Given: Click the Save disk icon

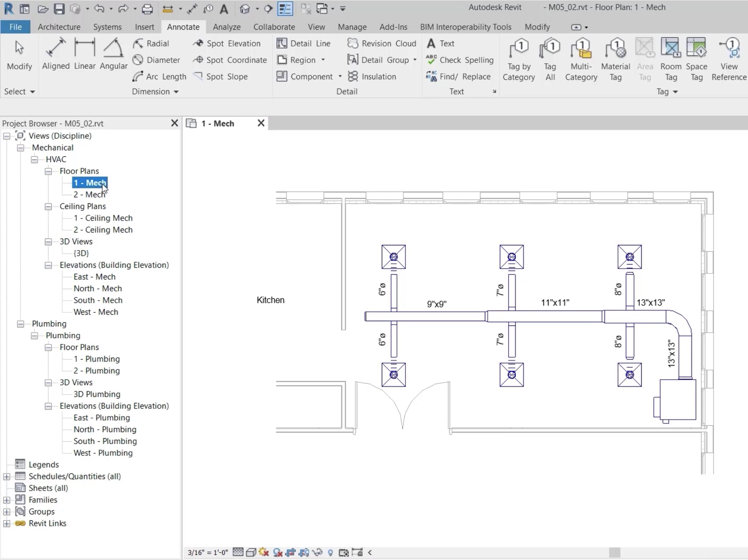Looking at the screenshot, I should 59,8.
